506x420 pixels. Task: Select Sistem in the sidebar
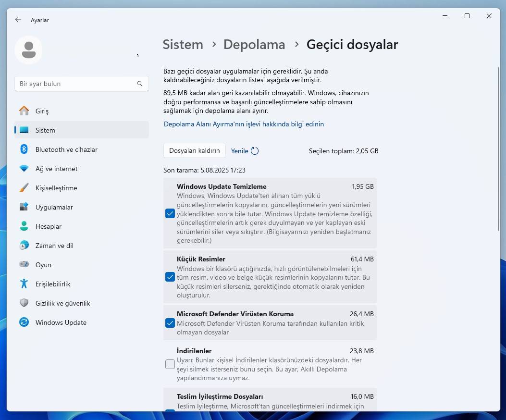(x=46, y=130)
